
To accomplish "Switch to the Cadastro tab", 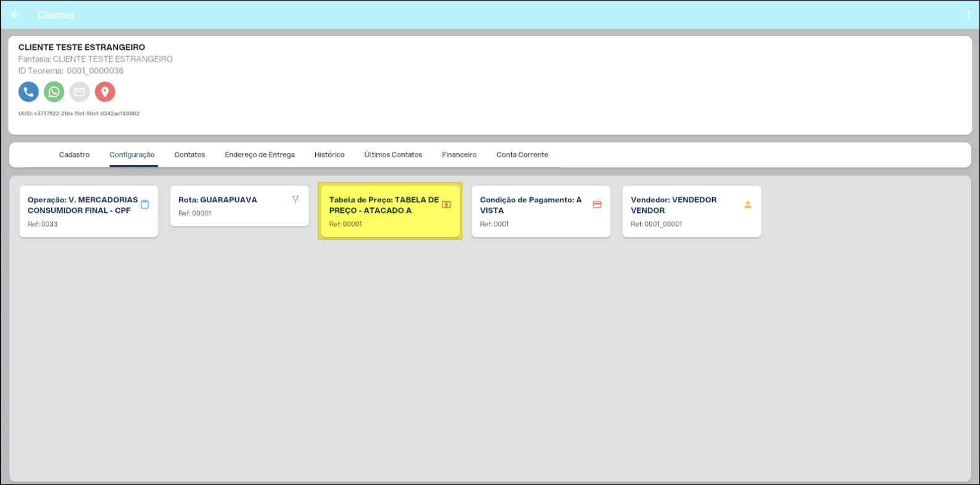I will pos(74,155).
